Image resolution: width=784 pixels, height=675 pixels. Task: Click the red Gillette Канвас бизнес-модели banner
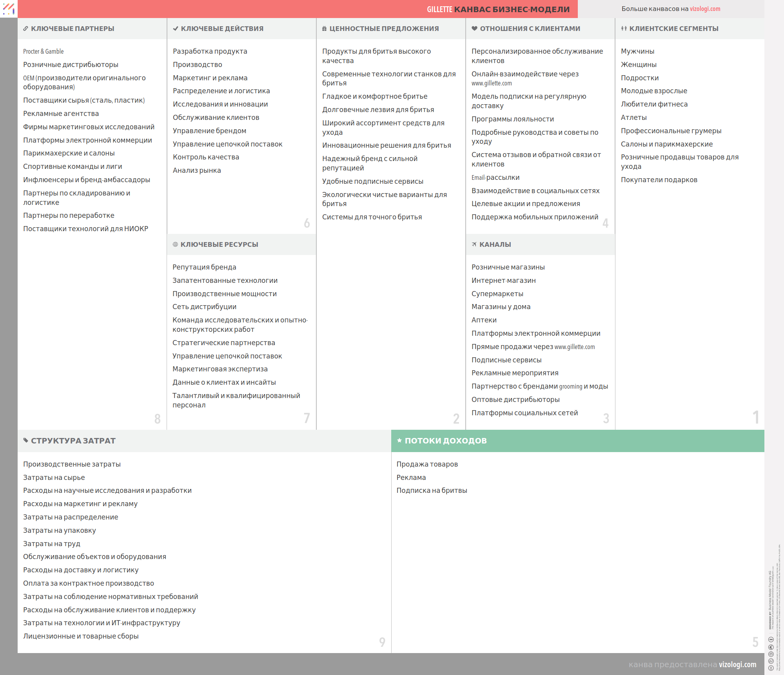pyautogui.click(x=498, y=9)
